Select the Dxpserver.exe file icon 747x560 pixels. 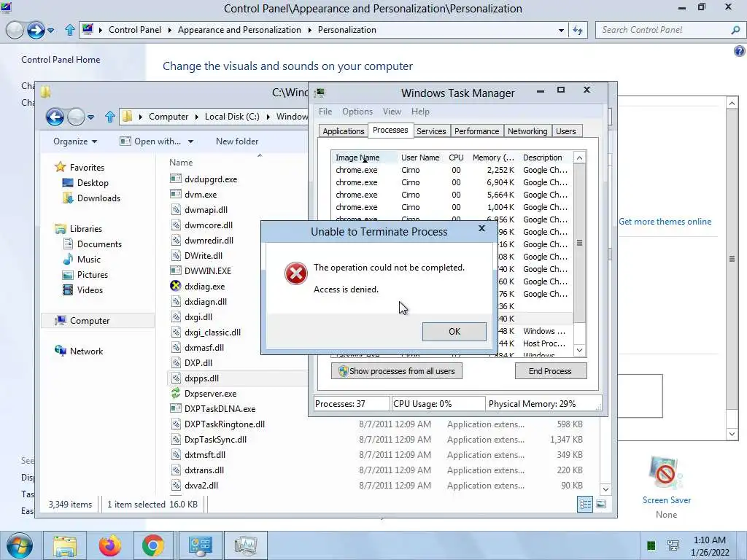176,393
